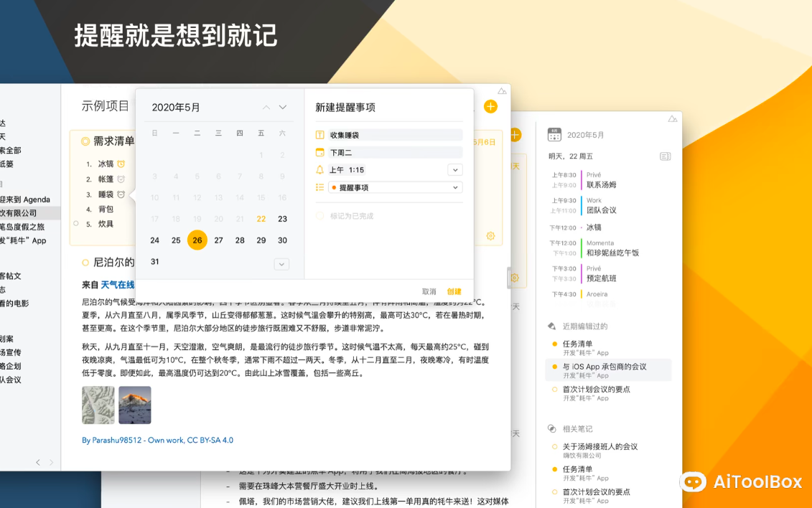812x508 pixels.
Task: Open the 提醒事项 list dropdown
Action: pos(454,187)
